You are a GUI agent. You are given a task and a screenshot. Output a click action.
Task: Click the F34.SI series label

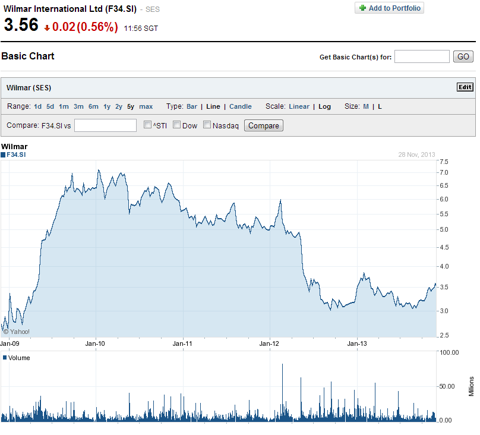coord(16,155)
